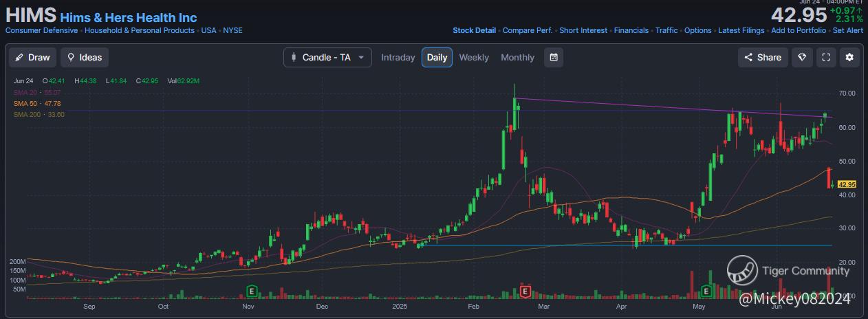Click Household & Personal Products industry link
The height and width of the screenshot is (319, 868).
tap(140, 31)
